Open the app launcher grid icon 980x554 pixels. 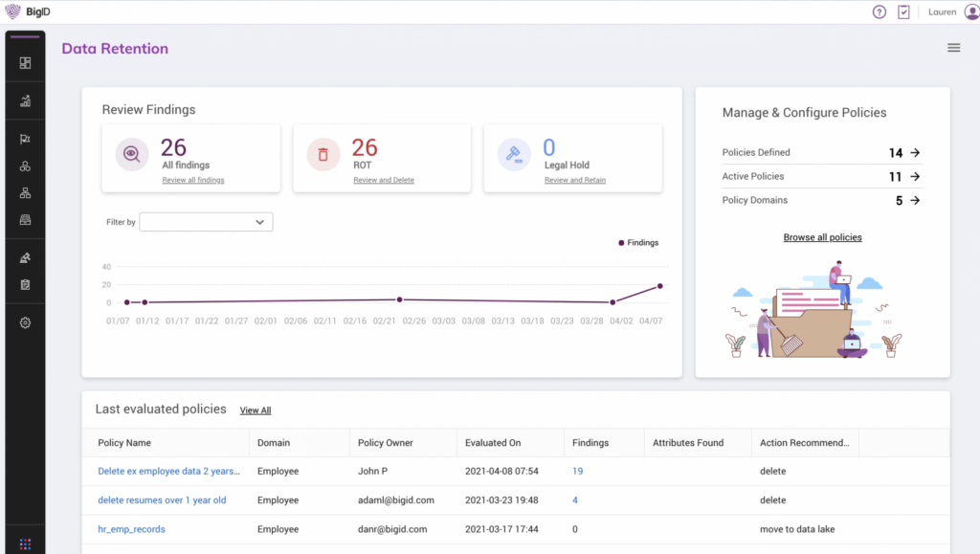(x=25, y=544)
